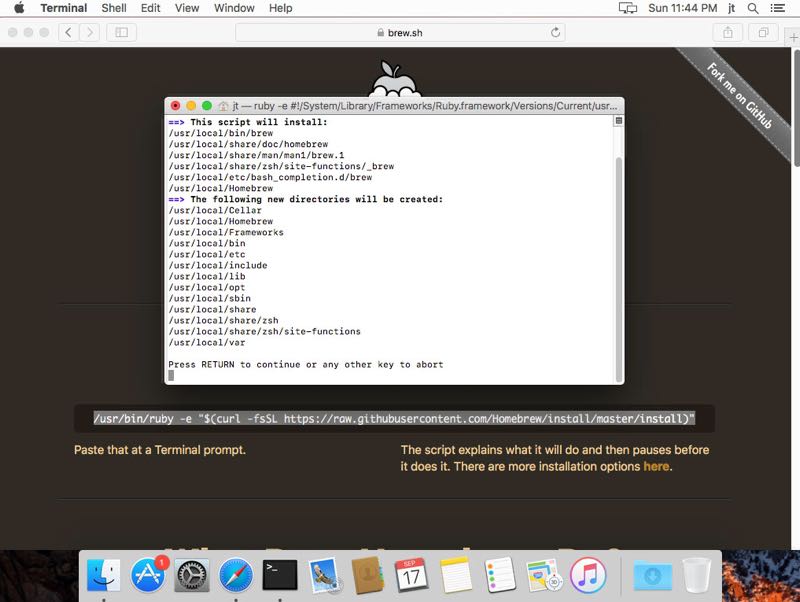This screenshot has height=602, width=800.
Task: Open iTunes from the Dock
Action: click(x=588, y=575)
